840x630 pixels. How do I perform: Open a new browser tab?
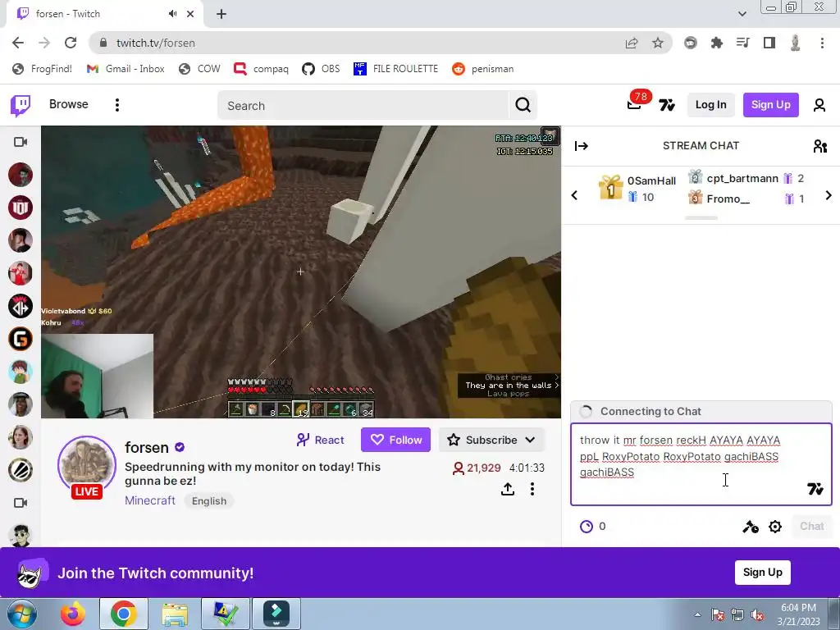221,14
